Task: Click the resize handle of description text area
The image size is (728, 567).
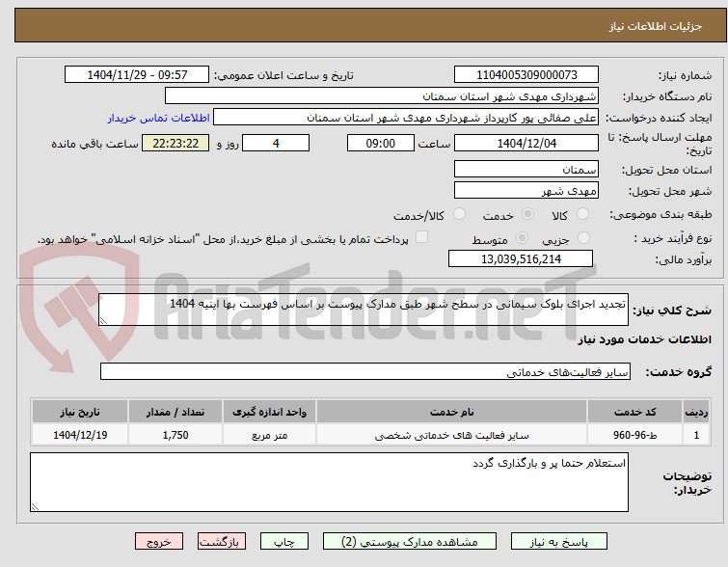Action: tap(103, 321)
